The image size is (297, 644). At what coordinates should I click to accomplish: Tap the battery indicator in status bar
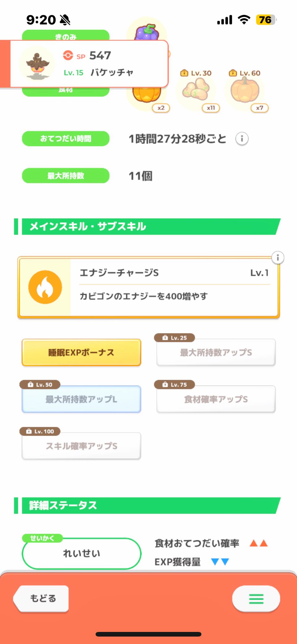click(x=265, y=20)
